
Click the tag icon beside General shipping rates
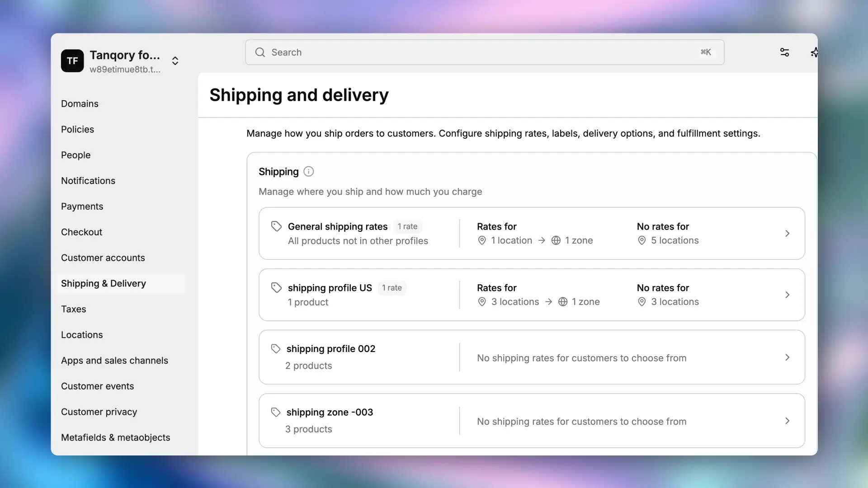[x=276, y=226]
